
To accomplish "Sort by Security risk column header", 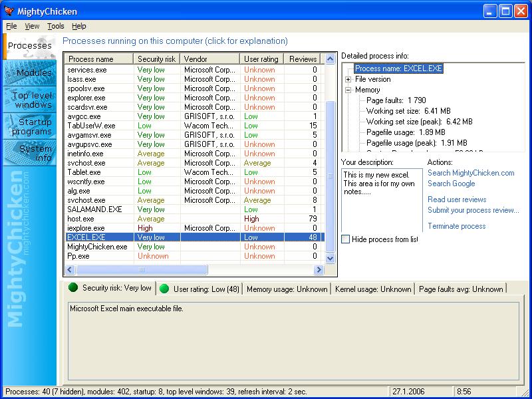I will pos(156,59).
